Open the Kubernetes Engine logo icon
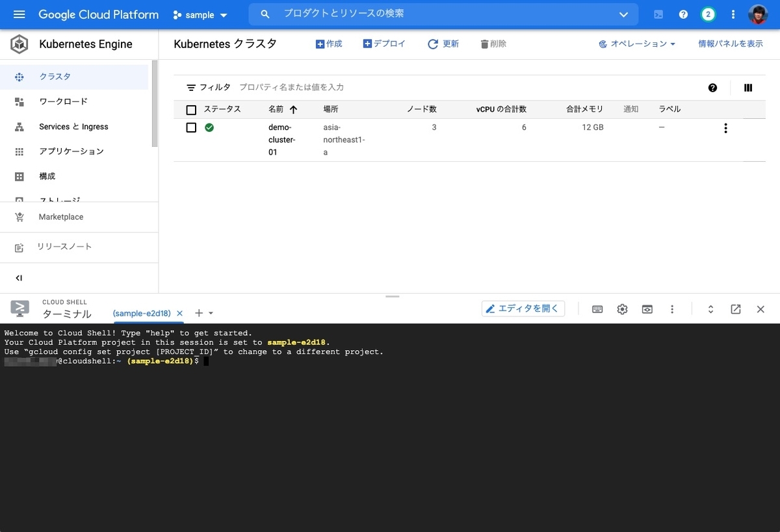The image size is (780, 532). coord(19,44)
